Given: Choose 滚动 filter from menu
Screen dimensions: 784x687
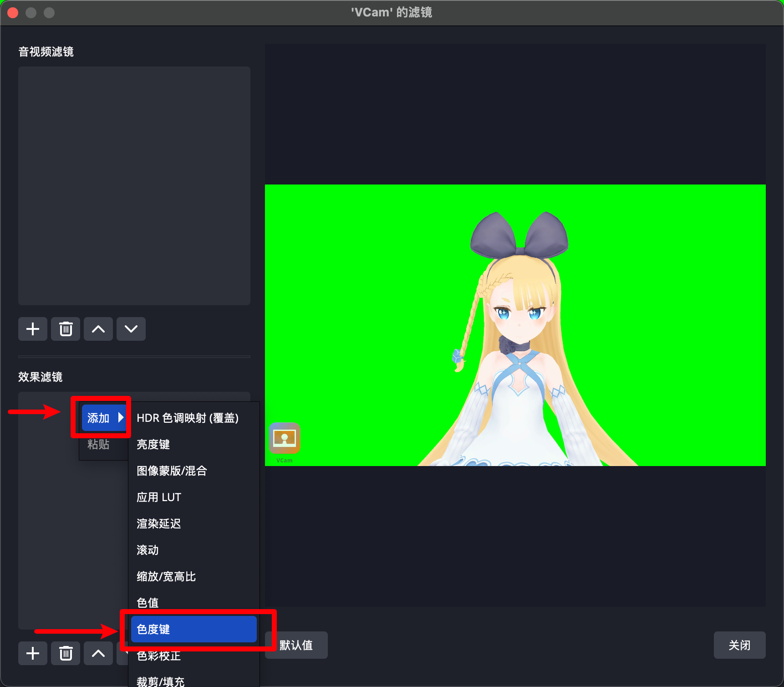Looking at the screenshot, I should tap(148, 550).
